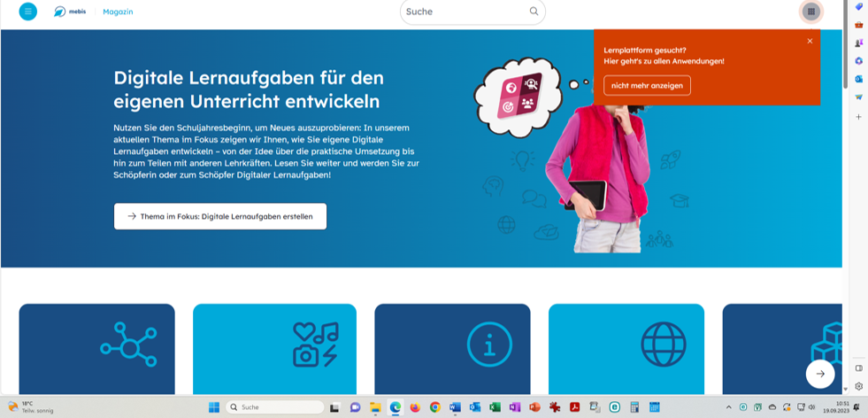
Task: Open OneDrive cloud tray icon
Action: [x=772, y=407]
